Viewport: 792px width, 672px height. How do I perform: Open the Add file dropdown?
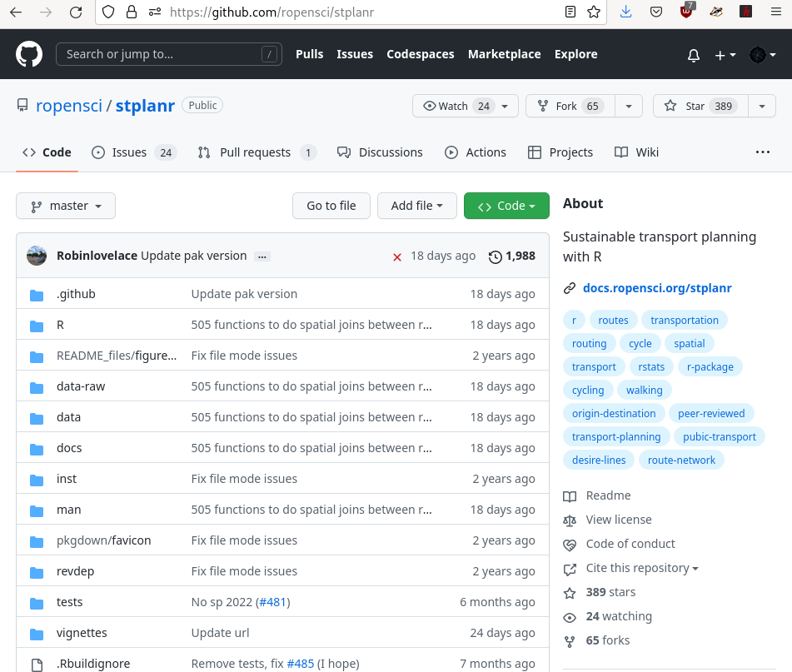pyautogui.click(x=417, y=206)
